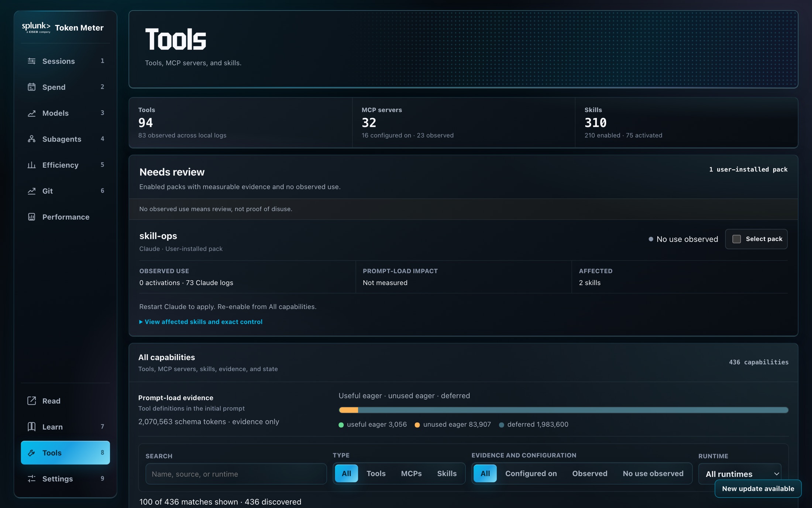This screenshot has height=508, width=812.
Task: Click the prompt-load evidence bar
Action: (x=563, y=410)
